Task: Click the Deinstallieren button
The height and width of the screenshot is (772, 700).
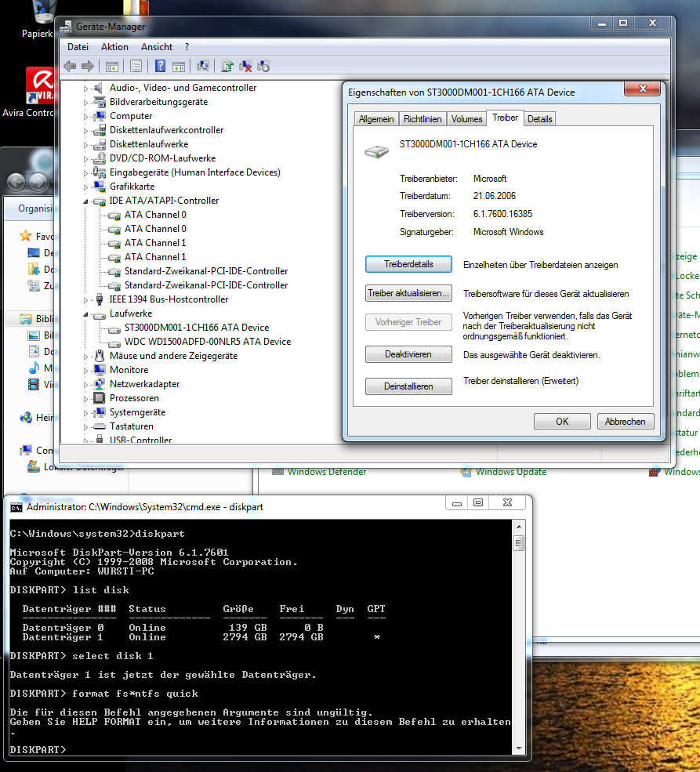Action: tap(408, 386)
